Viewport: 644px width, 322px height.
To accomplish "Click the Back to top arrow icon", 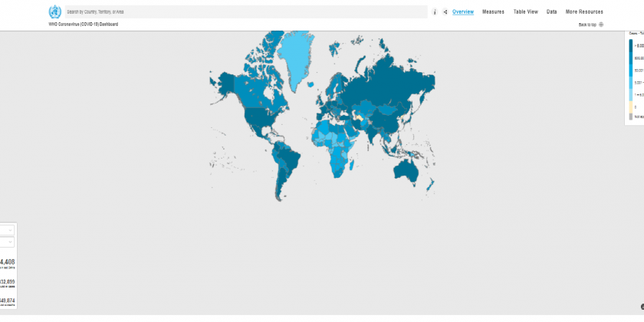I will tap(601, 25).
